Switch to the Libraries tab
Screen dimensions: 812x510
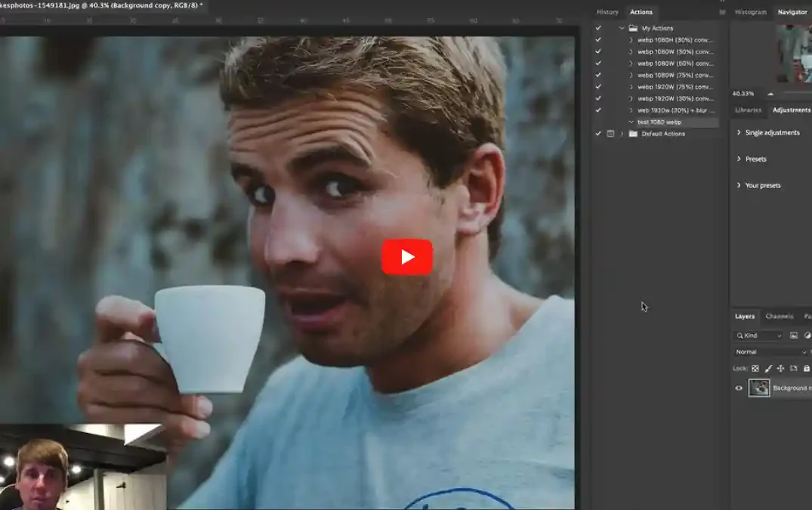coord(749,110)
